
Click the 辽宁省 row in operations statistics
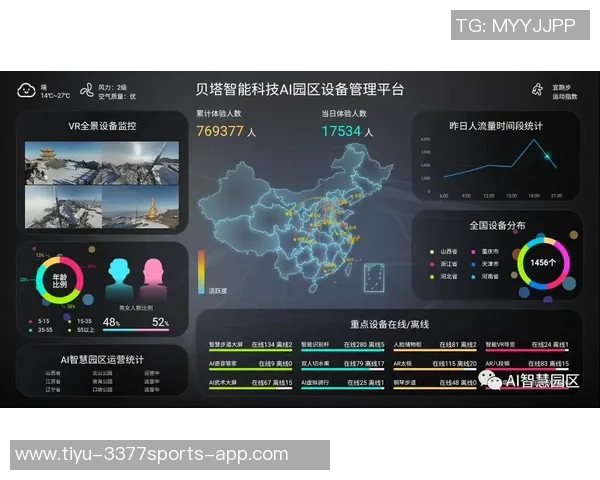103,390
